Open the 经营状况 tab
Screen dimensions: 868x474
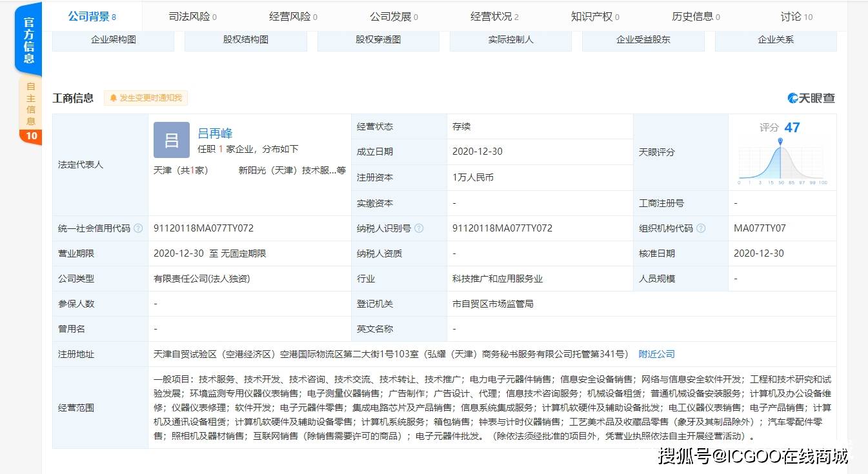[x=494, y=17]
